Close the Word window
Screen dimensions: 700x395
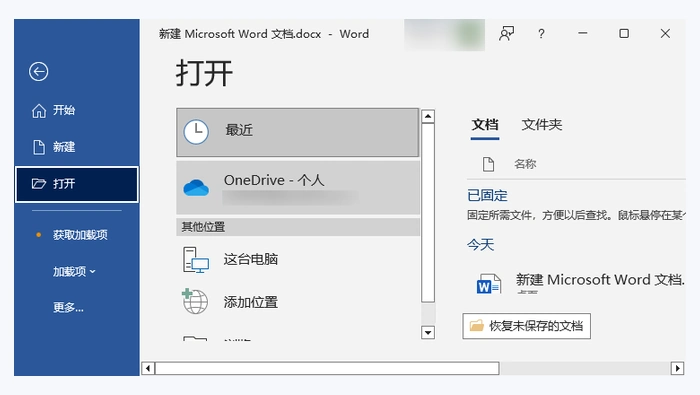pos(665,33)
